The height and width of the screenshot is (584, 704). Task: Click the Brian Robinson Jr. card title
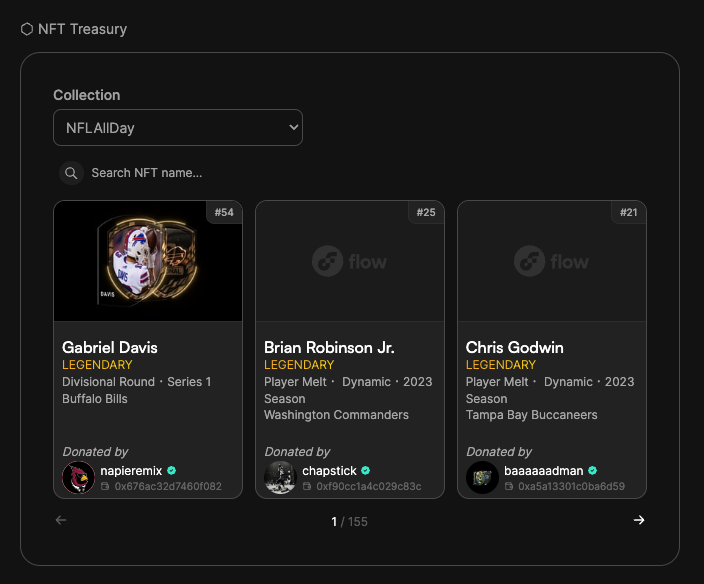coord(329,347)
